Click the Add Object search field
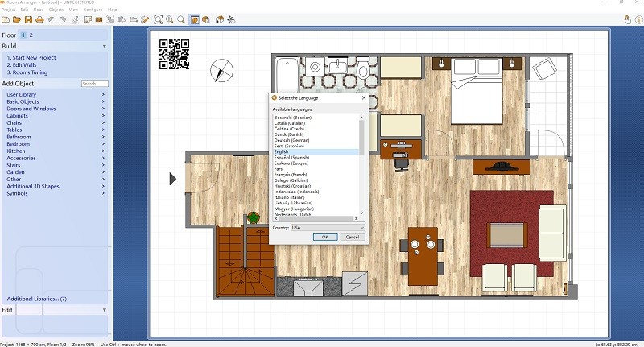Image resolution: width=644 pixels, height=347 pixels. [94, 84]
